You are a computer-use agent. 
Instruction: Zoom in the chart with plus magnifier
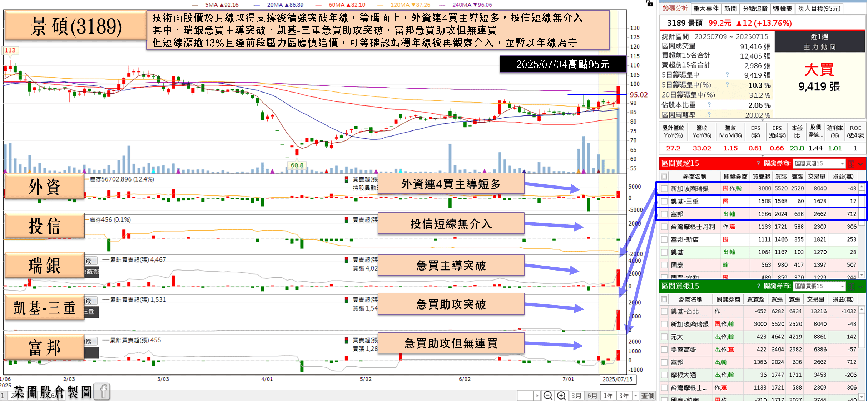pos(561,396)
